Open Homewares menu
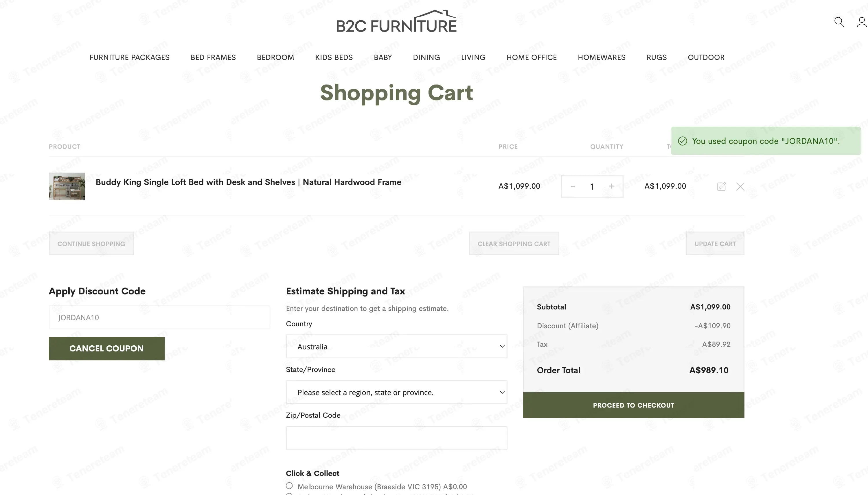This screenshot has width=868, height=495. tap(602, 57)
